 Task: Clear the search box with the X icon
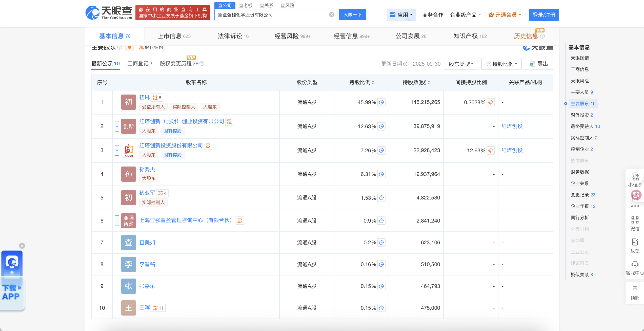tap(332, 14)
